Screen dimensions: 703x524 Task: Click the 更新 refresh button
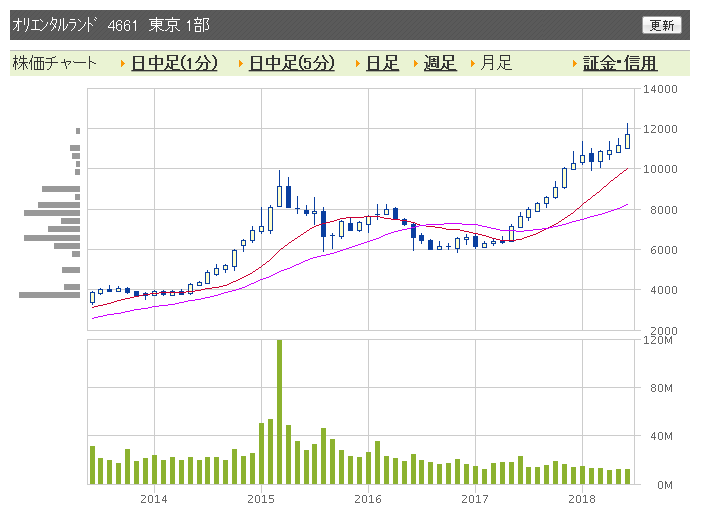coord(662,25)
